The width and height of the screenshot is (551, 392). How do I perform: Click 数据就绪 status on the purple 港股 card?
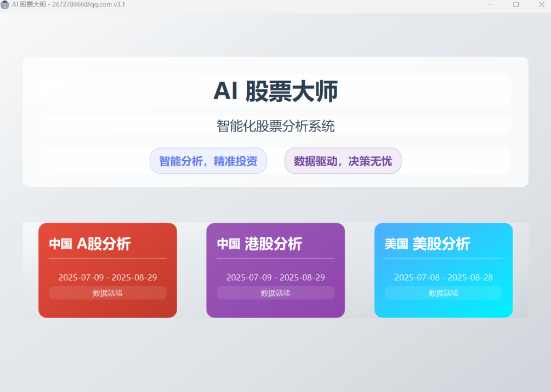pyautogui.click(x=275, y=293)
